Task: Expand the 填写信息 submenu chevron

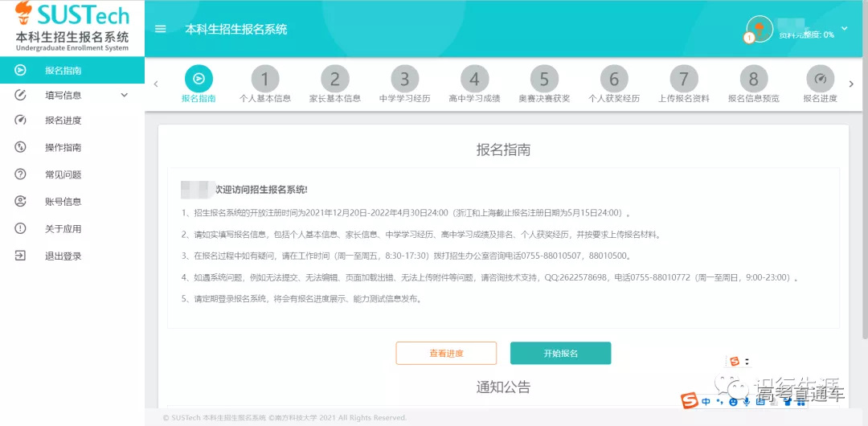Action: [x=124, y=96]
